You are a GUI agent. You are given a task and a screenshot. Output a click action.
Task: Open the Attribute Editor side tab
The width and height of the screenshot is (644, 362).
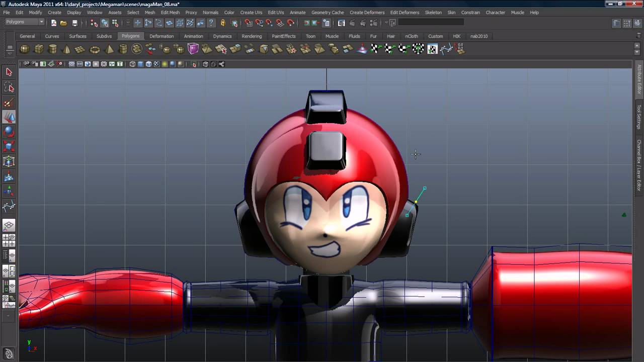coord(639,79)
